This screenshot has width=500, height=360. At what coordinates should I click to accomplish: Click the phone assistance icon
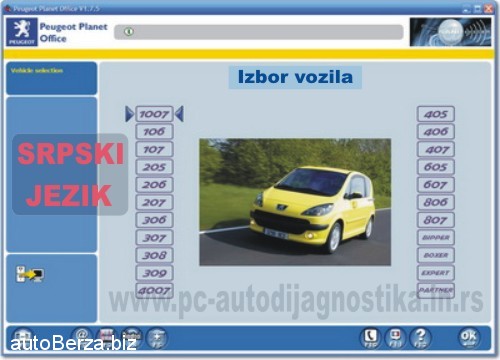coord(371,338)
